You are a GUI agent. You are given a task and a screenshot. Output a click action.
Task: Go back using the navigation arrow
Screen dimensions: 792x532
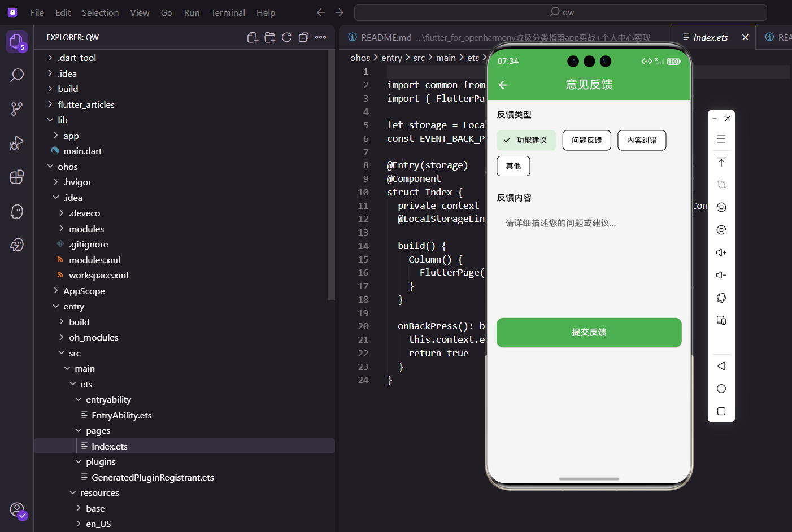tap(321, 12)
